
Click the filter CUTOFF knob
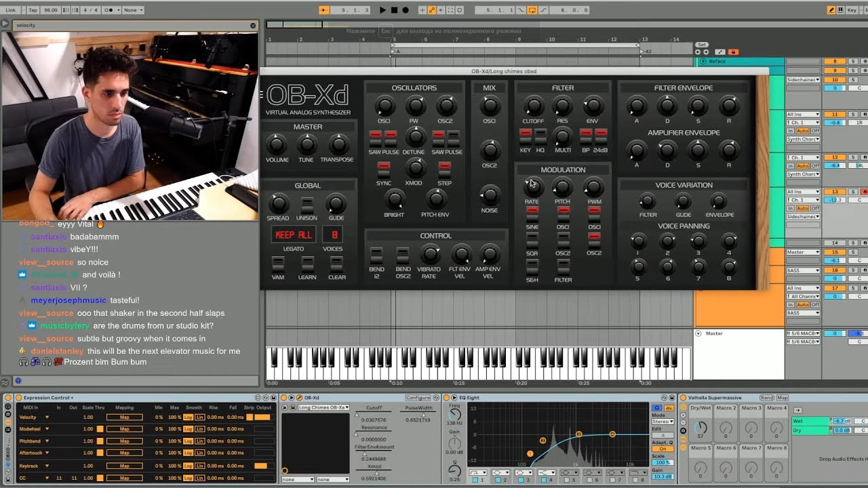534,106
